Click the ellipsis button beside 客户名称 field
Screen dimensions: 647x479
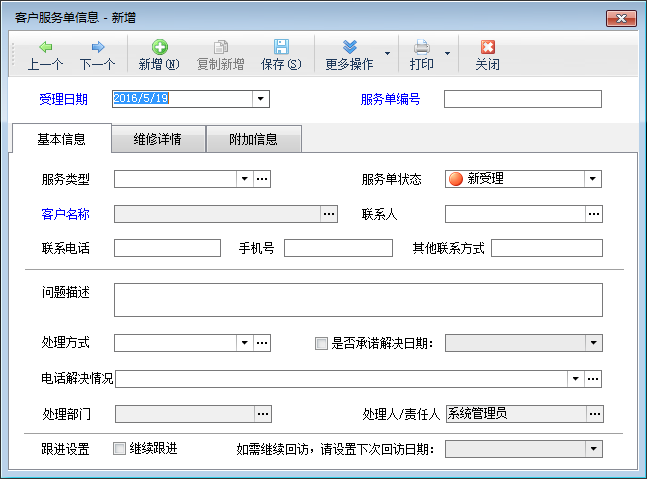tap(328, 214)
